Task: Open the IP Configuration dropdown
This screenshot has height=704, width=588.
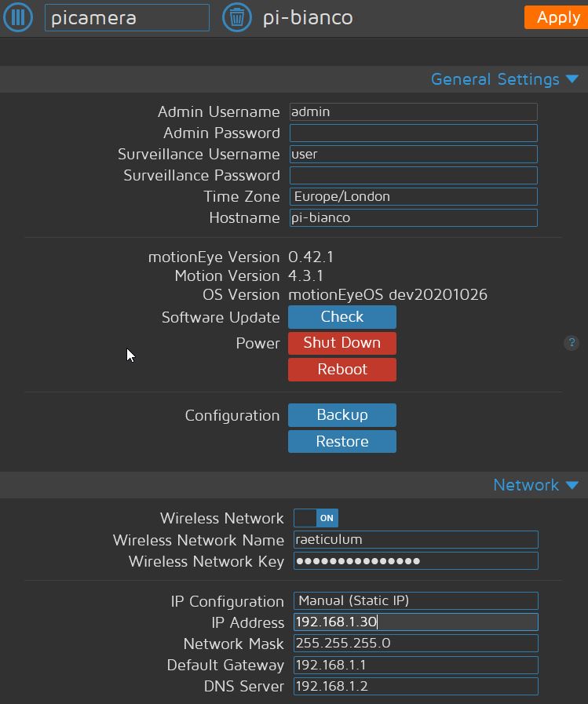Action: 415,601
